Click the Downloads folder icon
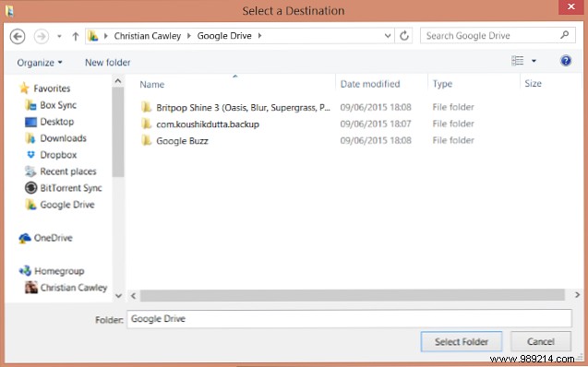The width and height of the screenshot is (588, 367). click(x=30, y=138)
